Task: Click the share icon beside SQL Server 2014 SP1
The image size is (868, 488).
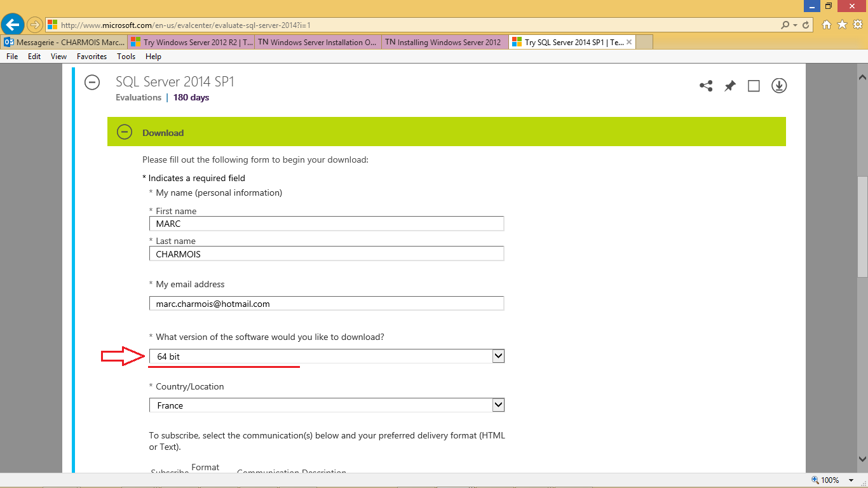Action: click(x=706, y=86)
